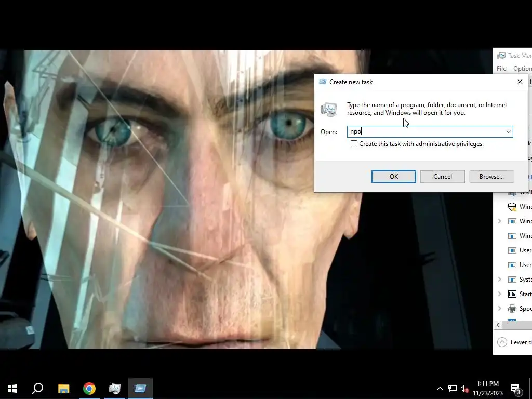Screen dimensions: 532x399
Task: Click 'Fewer d' details link in Task Manager
Action: click(x=521, y=342)
